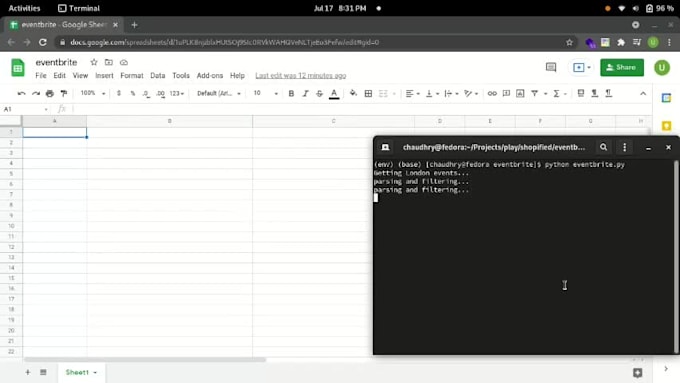Open the Add-ons menu
The height and width of the screenshot is (383, 680).
210,75
